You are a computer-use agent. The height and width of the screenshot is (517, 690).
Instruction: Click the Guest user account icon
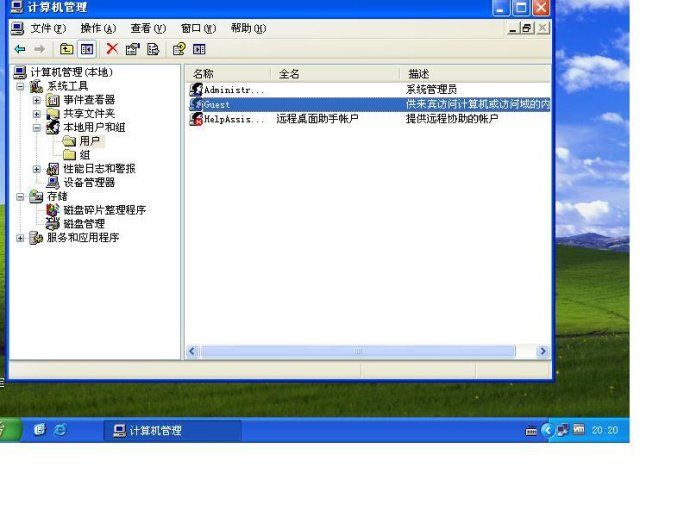(x=196, y=104)
